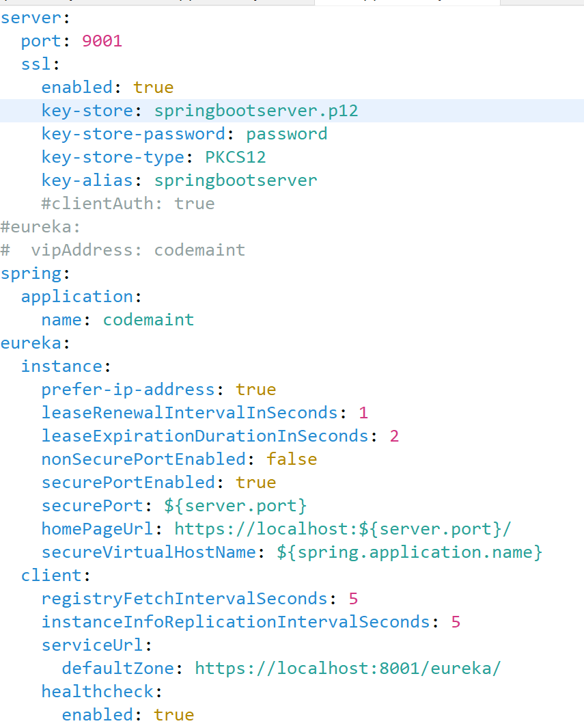
Task: Select the prefer-ip-address true value
Action: coord(255,389)
